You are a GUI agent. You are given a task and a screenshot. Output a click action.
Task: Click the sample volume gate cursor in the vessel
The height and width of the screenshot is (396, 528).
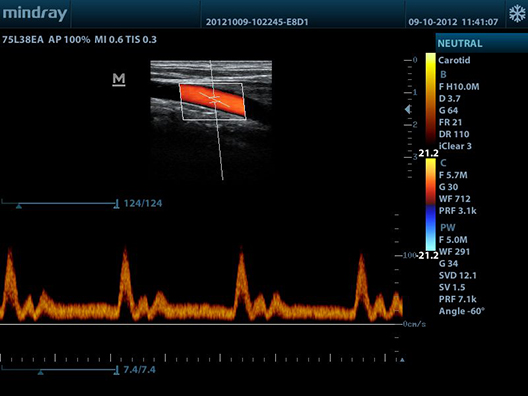point(214,99)
